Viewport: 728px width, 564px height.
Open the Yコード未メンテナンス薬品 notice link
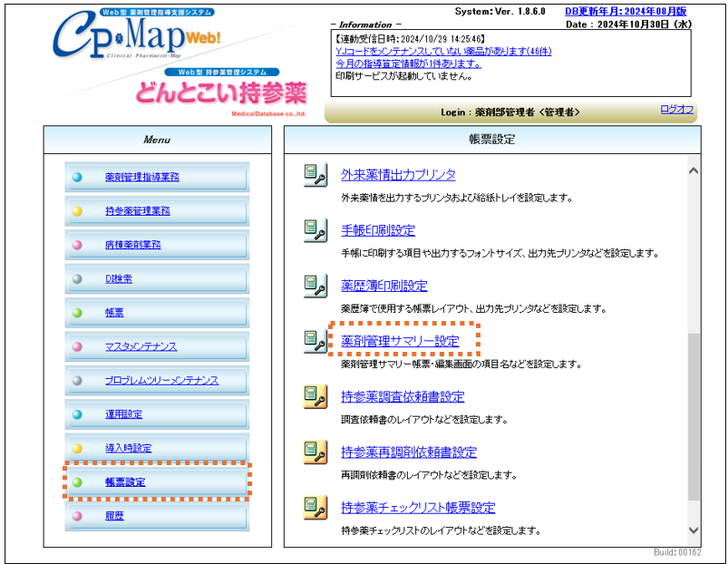(x=442, y=52)
